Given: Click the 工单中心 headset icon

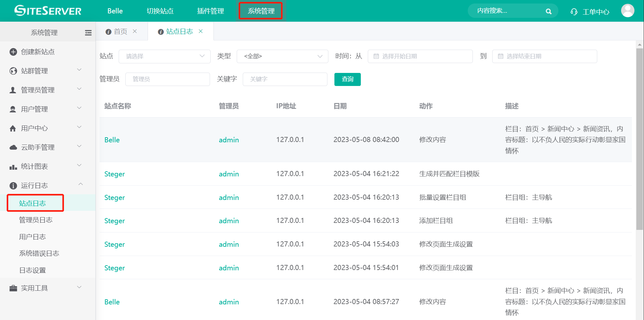Looking at the screenshot, I should 574,12.
